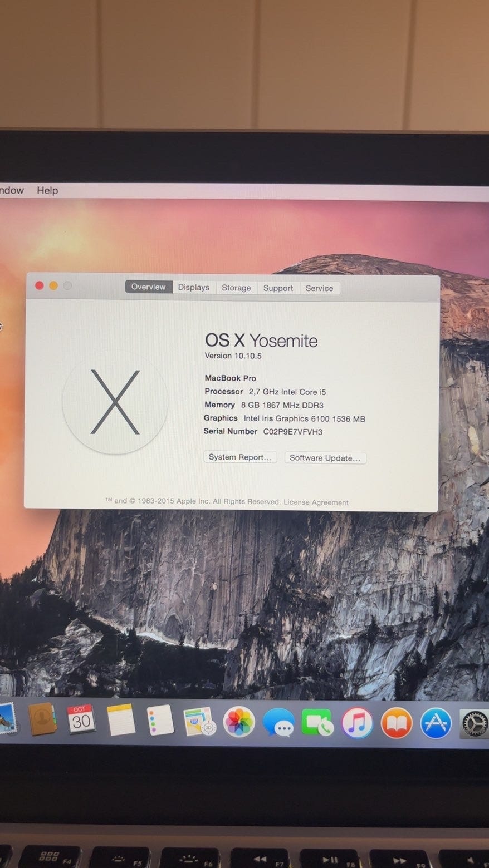The width and height of the screenshot is (489, 868).
Task: Open the Maps app in the Dock
Action: (x=199, y=722)
